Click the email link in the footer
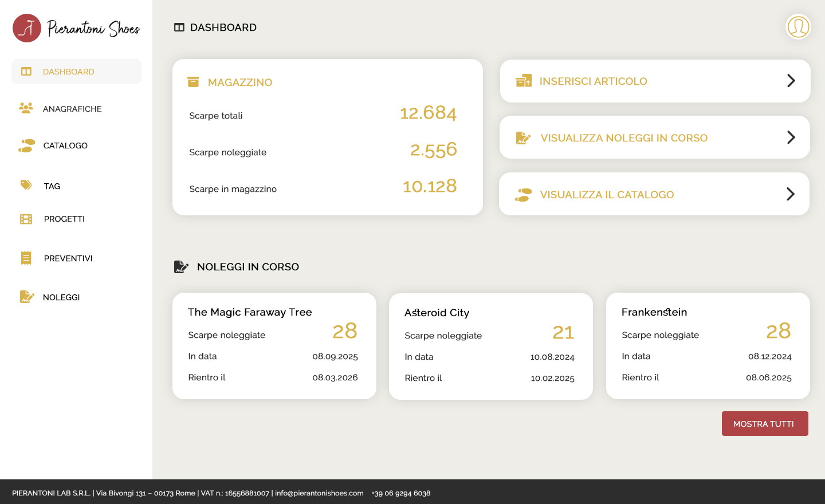825x504 pixels. click(319, 493)
